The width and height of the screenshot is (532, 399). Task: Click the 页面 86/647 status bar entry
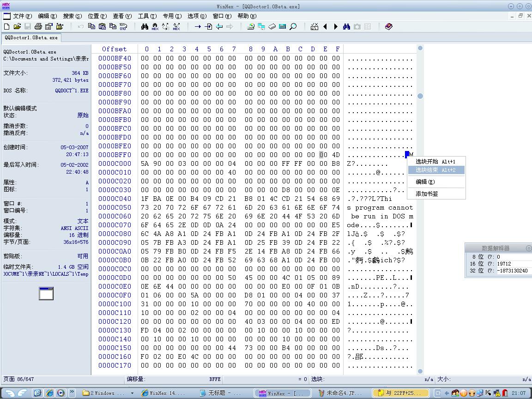point(18,379)
